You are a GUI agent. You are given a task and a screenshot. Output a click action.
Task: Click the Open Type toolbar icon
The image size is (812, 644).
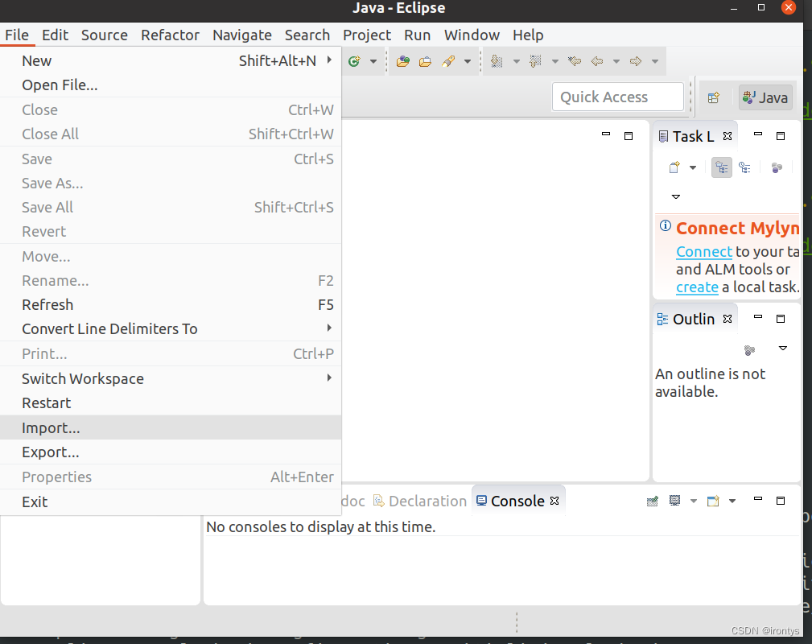point(403,62)
